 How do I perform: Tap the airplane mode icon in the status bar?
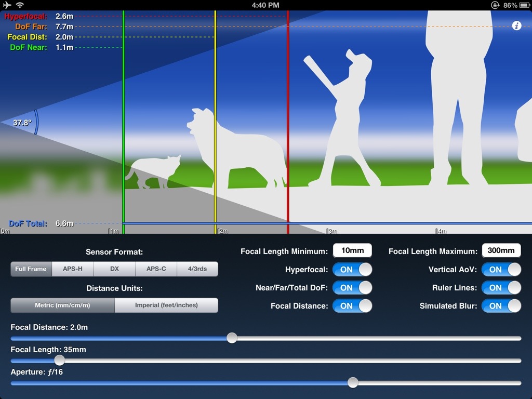(7, 5)
